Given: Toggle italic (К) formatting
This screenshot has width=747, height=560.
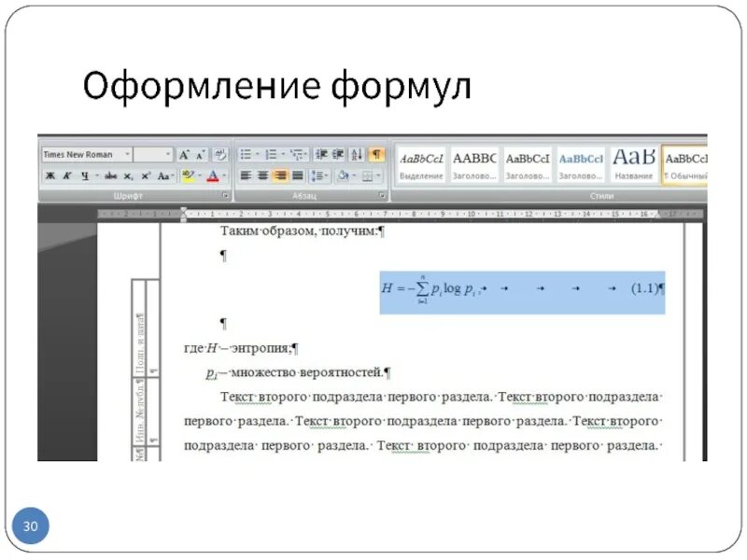Looking at the screenshot, I should tap(67, 176).
